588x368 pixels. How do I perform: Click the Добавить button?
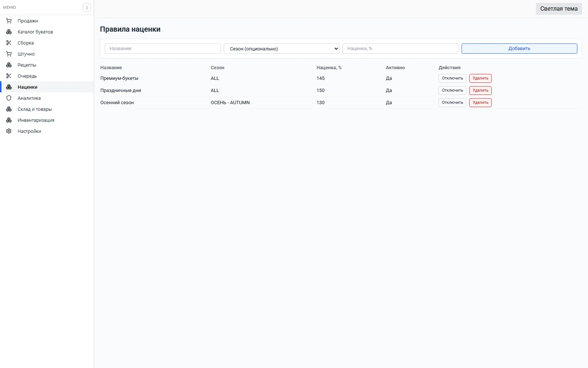[519, 49]
